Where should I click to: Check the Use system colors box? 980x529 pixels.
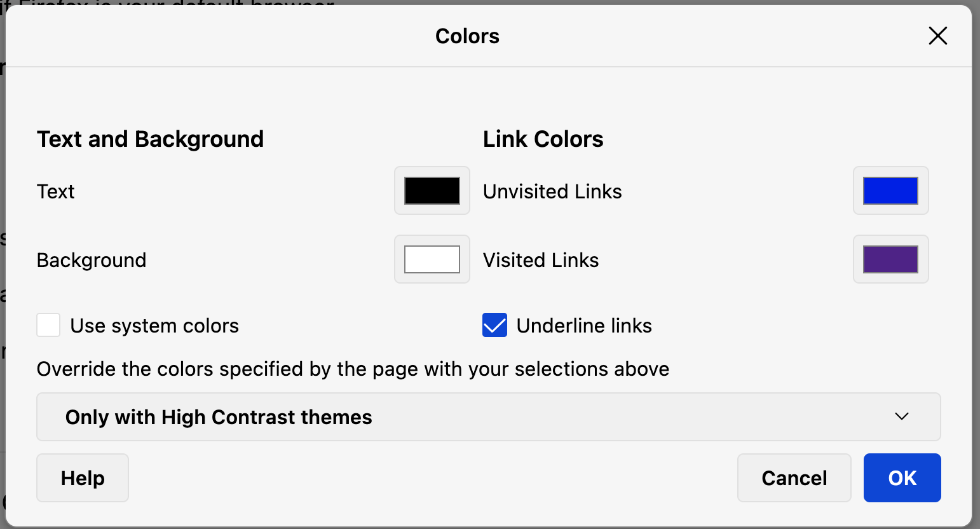point(48,325)
